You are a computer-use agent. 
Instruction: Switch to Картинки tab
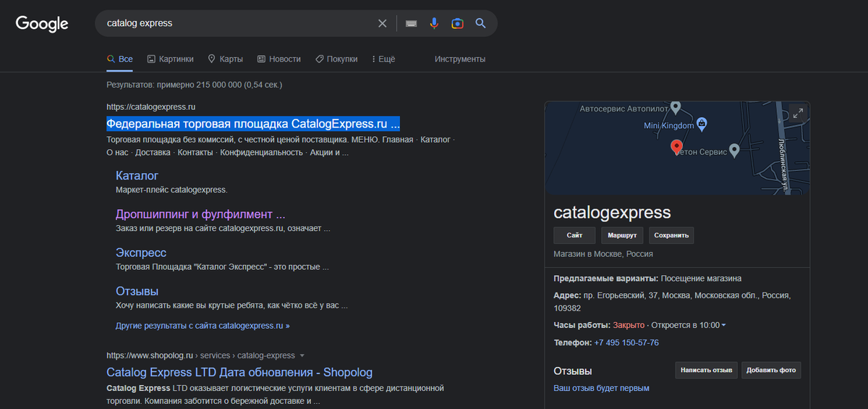(170, 59)
